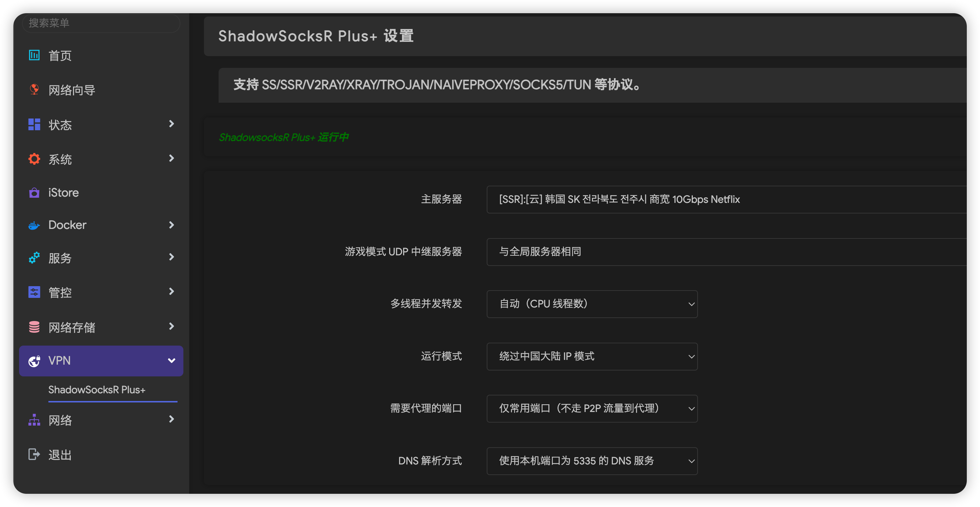Click the 首页 home icon
The image size is (980, 507).
pos(34,55)
